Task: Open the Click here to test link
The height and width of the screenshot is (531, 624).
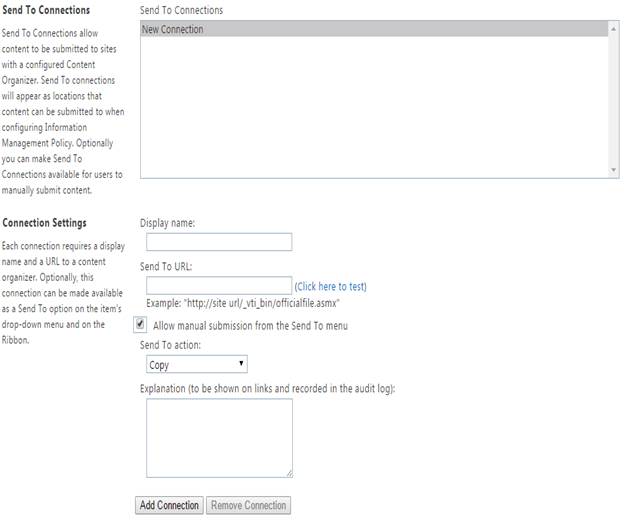Action: (x=330, y=287)
